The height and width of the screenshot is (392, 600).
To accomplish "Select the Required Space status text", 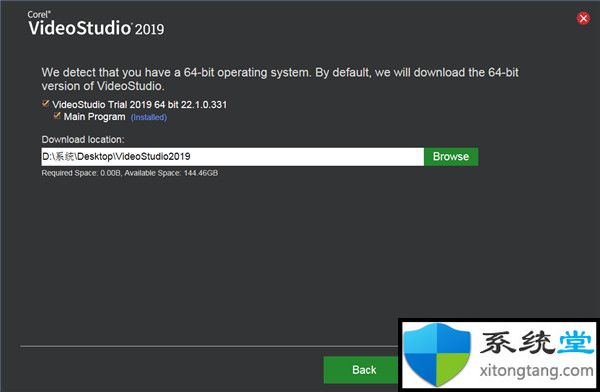I will tap(130, 173).
